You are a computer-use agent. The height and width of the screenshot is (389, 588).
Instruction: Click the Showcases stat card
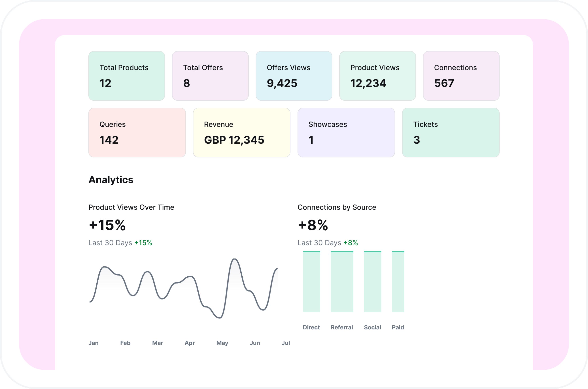(346, 132)
